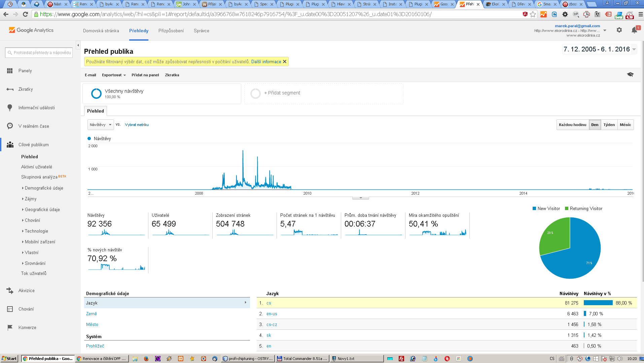Bookmark this page with the star

pos(533,14)
